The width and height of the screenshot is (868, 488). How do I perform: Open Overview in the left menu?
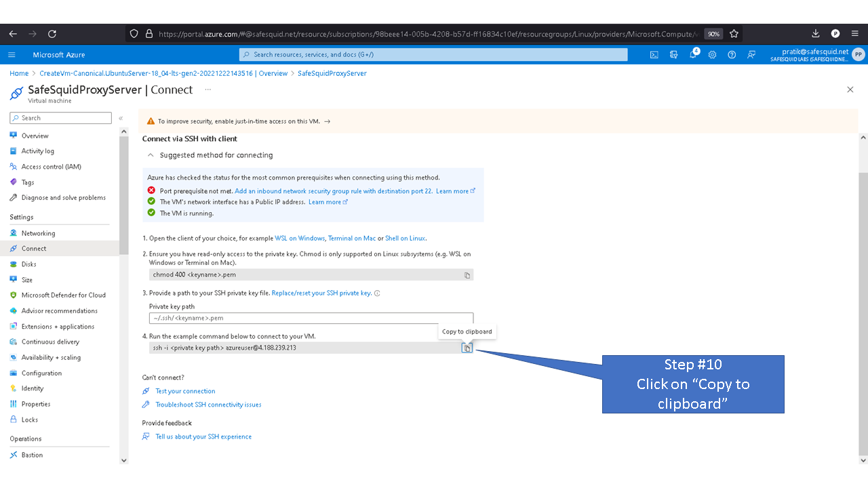pos(35,136)
